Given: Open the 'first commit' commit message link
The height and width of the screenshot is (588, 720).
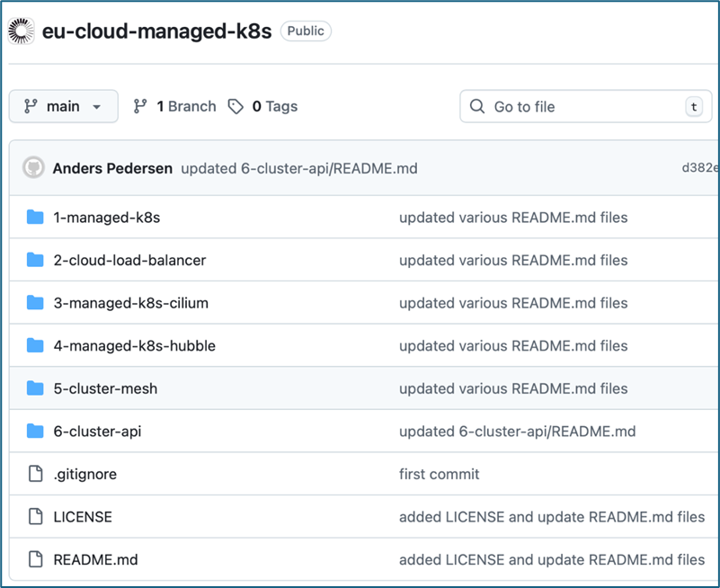Looking at the screenshot, I should coord(439,474).
